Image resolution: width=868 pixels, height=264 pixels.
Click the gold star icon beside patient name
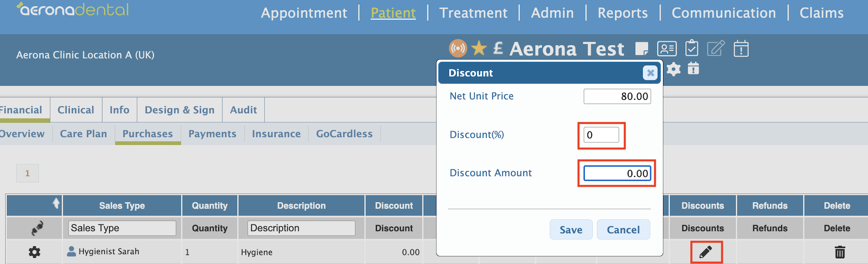[x=479, y=48]
